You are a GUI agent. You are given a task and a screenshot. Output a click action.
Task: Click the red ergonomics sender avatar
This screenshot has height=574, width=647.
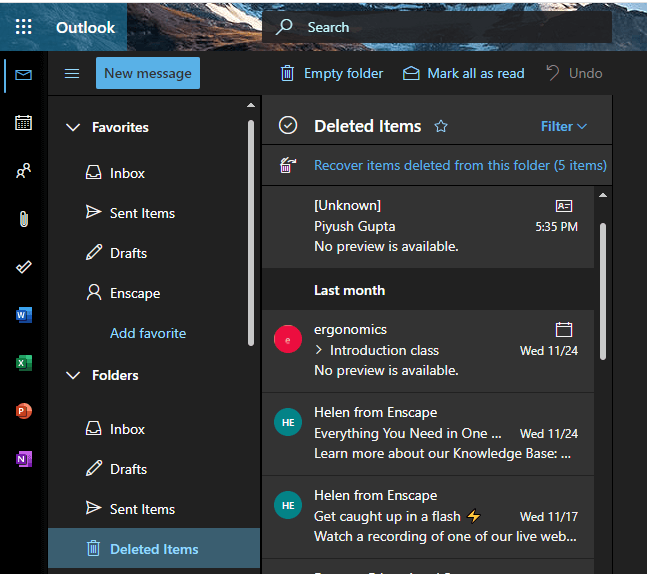(288, 339)
